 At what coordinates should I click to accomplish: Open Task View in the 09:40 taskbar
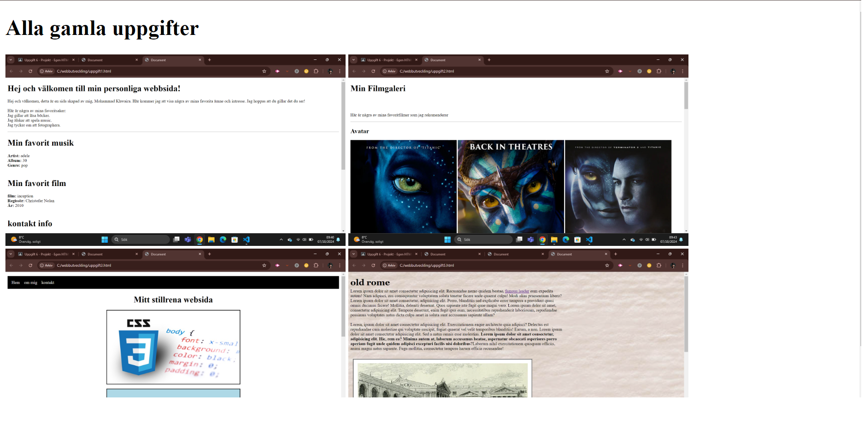176,240
